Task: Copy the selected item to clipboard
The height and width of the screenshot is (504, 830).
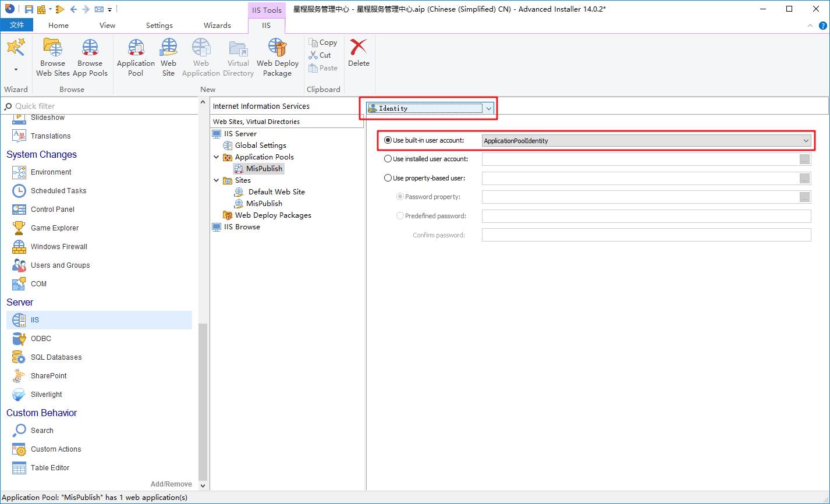Action: 323,42
